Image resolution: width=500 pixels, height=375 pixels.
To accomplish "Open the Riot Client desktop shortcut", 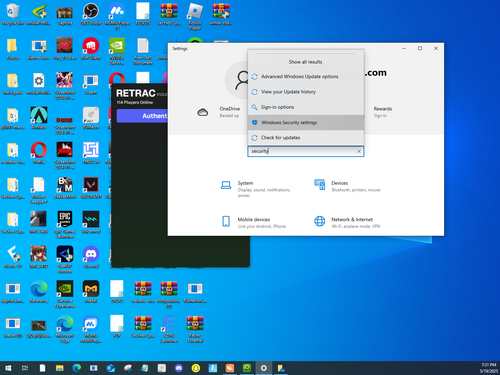I will pos(91,49).
